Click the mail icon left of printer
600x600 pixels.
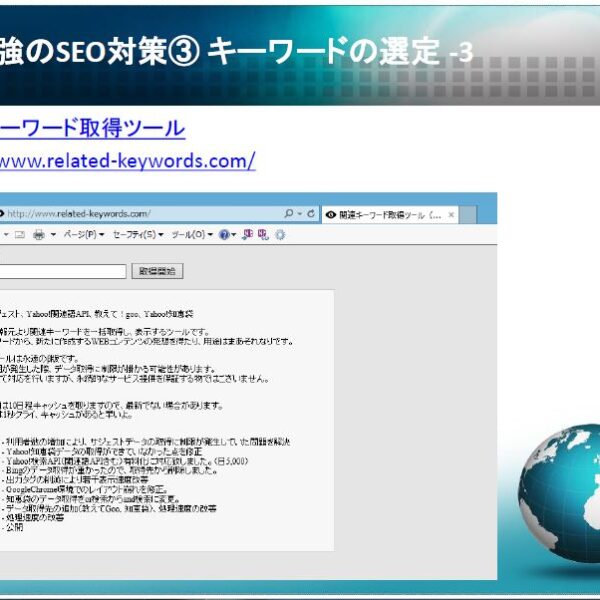19,235
